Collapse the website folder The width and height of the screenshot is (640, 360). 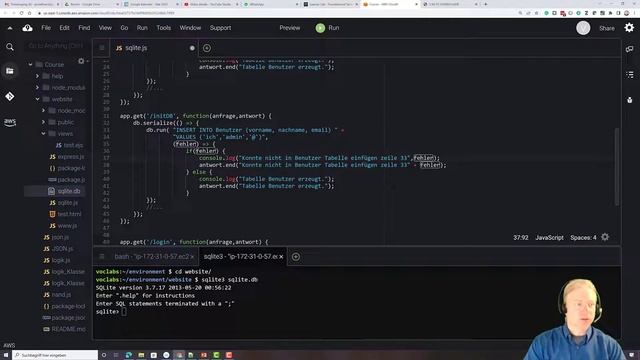37,99
